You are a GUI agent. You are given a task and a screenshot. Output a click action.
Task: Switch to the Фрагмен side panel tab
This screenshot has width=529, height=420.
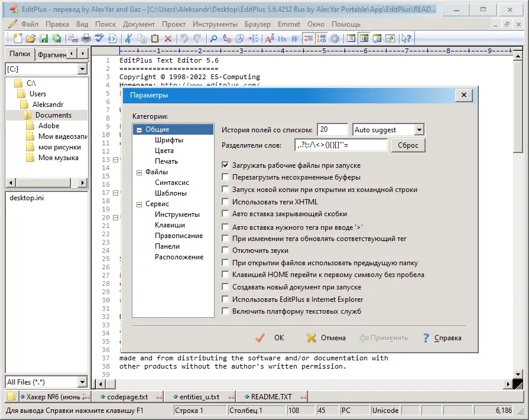pos(52,54)
